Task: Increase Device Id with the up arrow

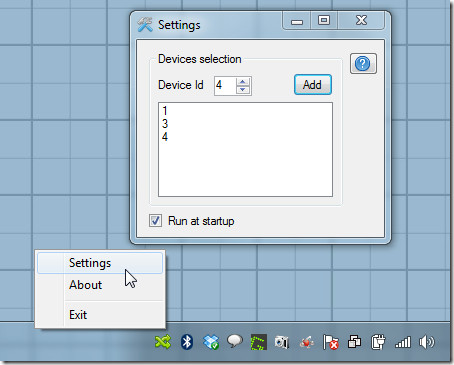Action: pyautogui.click(x=243, y=82)
